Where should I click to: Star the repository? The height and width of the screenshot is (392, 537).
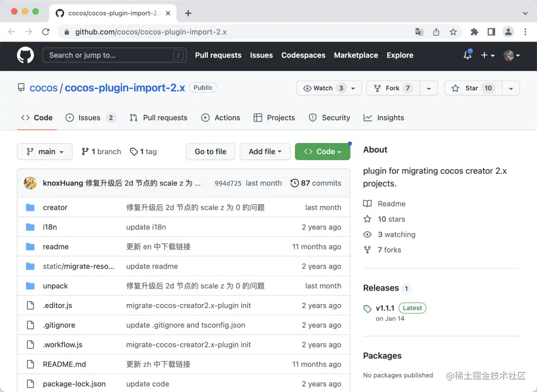473,88
